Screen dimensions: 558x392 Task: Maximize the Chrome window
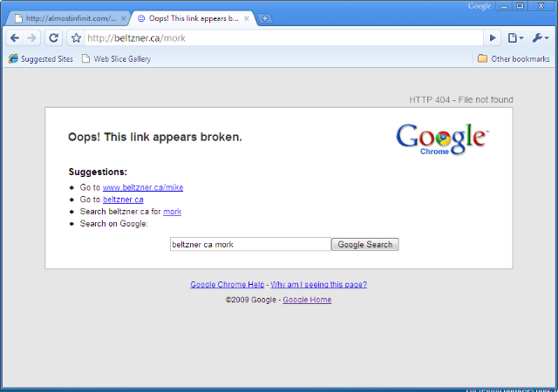520,6
